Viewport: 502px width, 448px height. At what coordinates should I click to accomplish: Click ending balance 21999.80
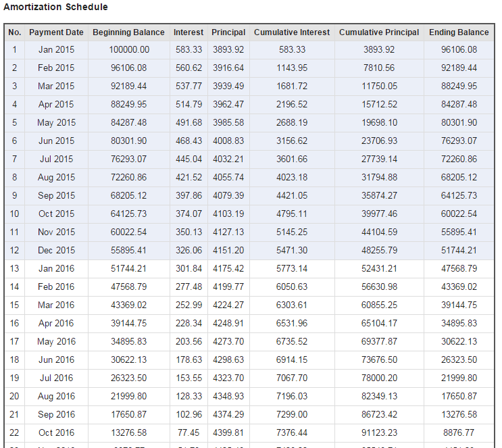tap(459, 378)
